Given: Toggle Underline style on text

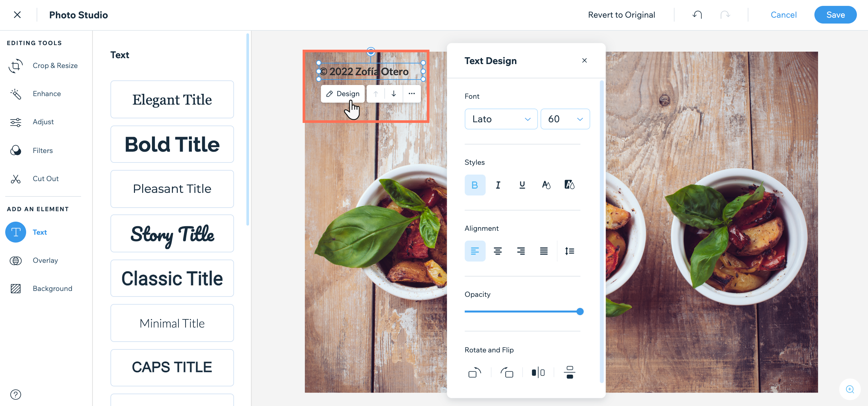Looking at the screenshot, I should [x=522, y=184].
